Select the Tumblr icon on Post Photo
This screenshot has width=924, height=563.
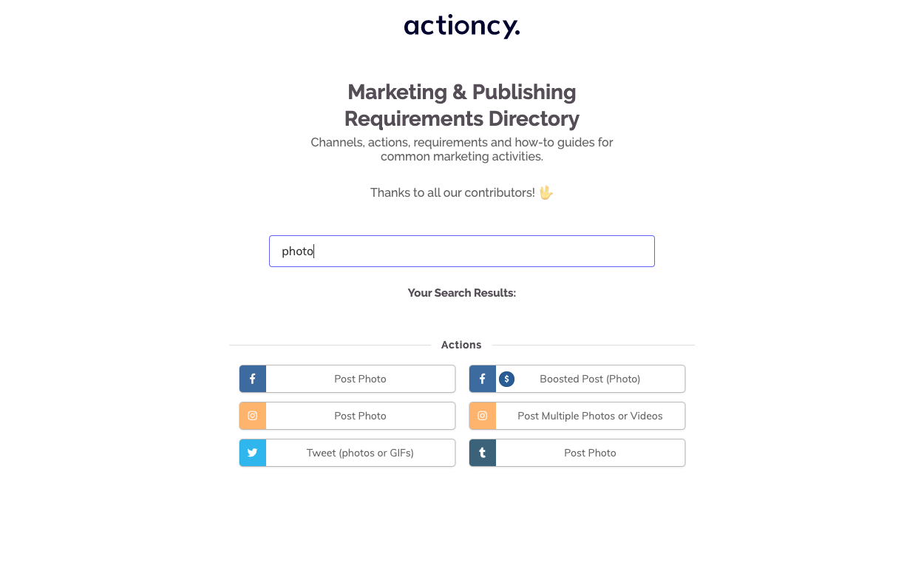click(482, 453)
